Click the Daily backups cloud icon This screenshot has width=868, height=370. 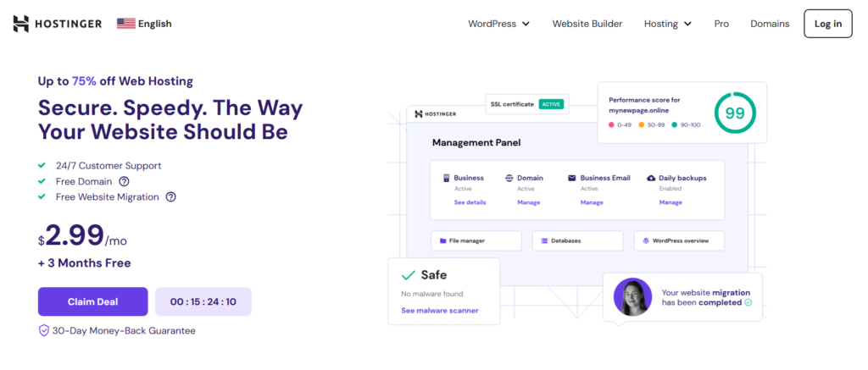point(650,178)
